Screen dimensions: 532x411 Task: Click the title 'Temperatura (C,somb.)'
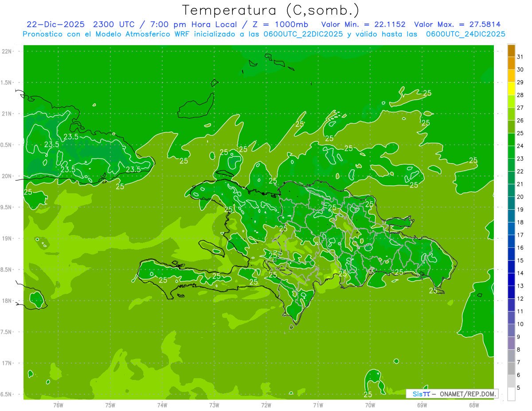tap(271, 10)
